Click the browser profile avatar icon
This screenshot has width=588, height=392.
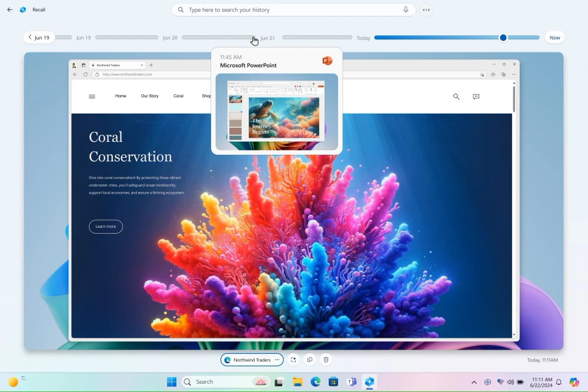click(74, 65)
